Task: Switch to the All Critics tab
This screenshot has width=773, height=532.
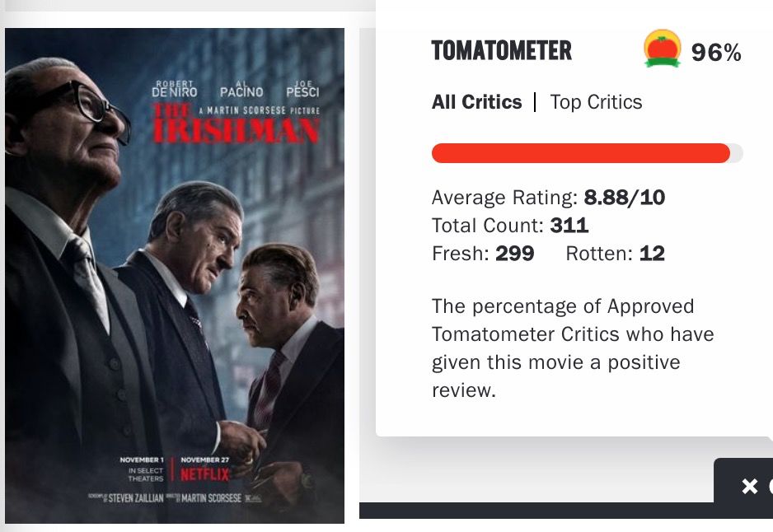Action: pyautogui.click(x=476, y=102)
